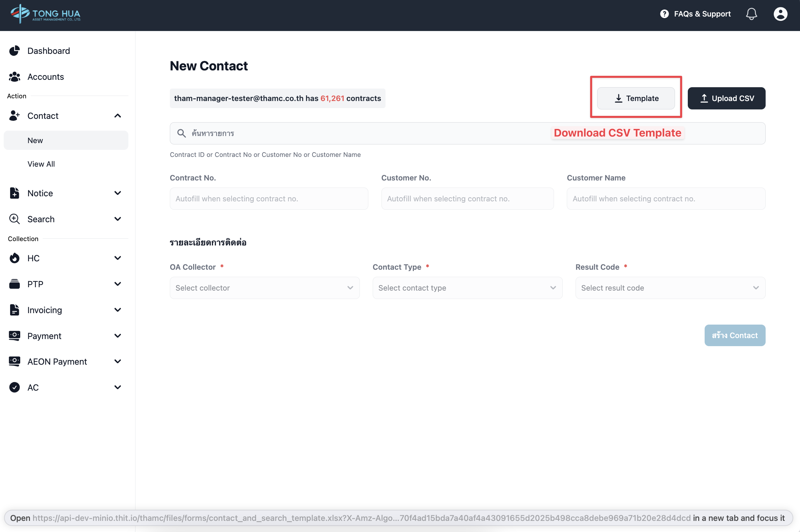Click the FAQs & Support question mark icon
Screen dimensions: 800x532
coord(664,14)
